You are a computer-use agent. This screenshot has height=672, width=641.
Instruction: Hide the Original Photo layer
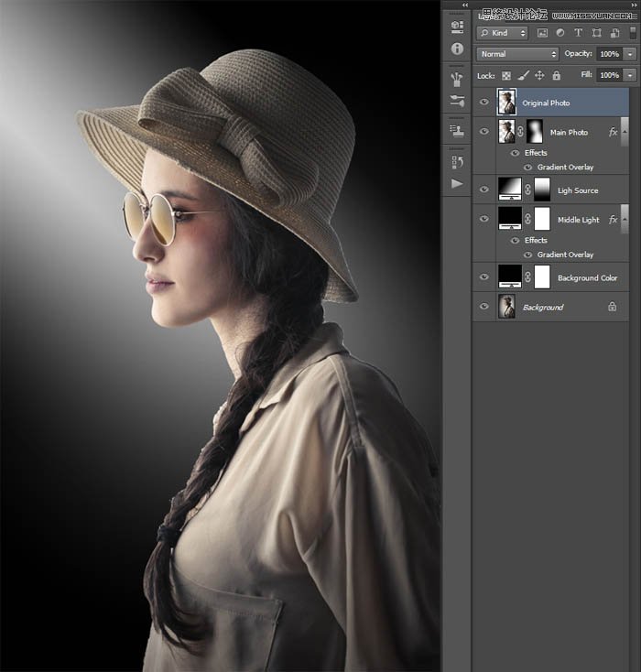click(x=484, y=103)
